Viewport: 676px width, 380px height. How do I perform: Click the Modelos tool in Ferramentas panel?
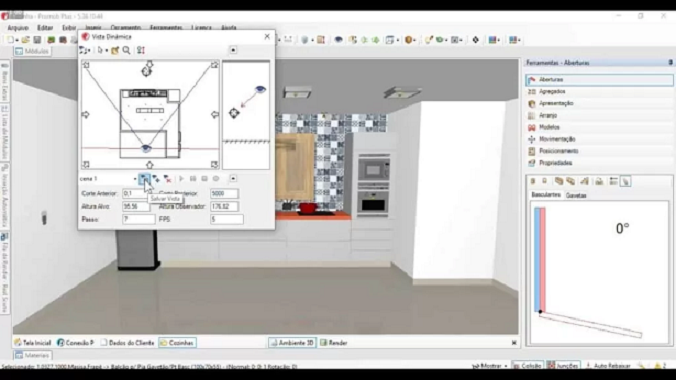(x=549, y=127)
